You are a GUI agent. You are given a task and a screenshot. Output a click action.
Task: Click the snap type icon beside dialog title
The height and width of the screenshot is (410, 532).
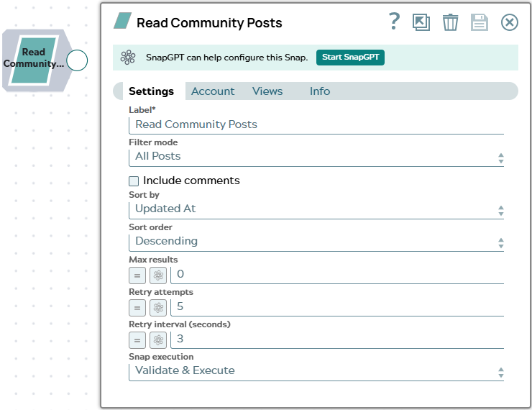(122, 21)
